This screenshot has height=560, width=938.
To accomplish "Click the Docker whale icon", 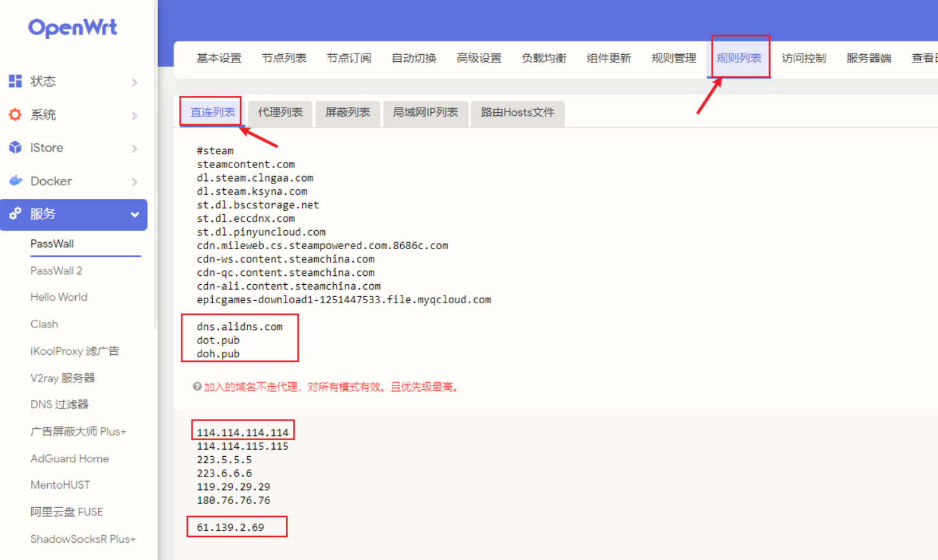I will tap(15, 181).
